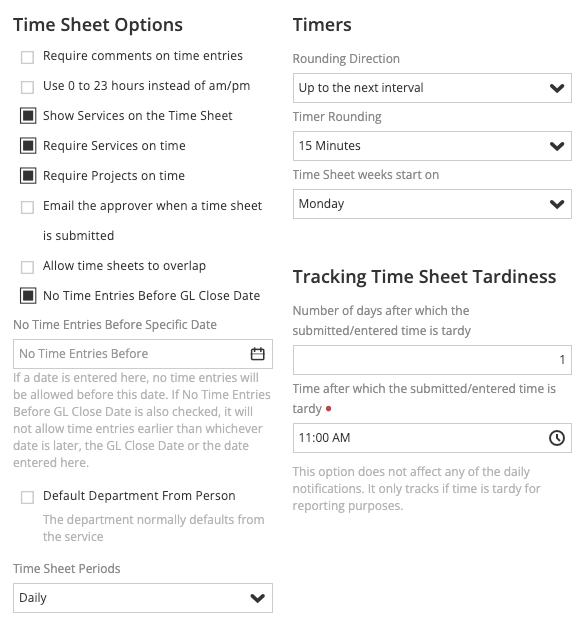Open the calendar picker for No Time Entries Before
Viewport: 588px width, 633px height.
click(x=257, y=354)
